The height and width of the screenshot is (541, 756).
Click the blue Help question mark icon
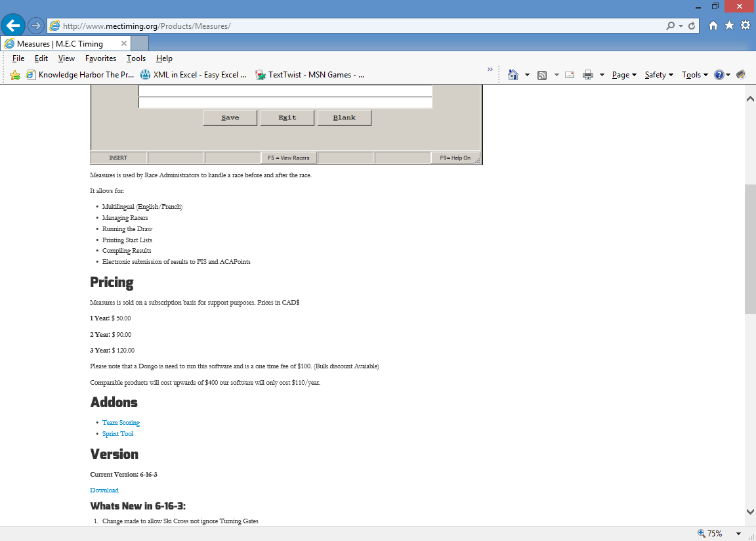719,75
